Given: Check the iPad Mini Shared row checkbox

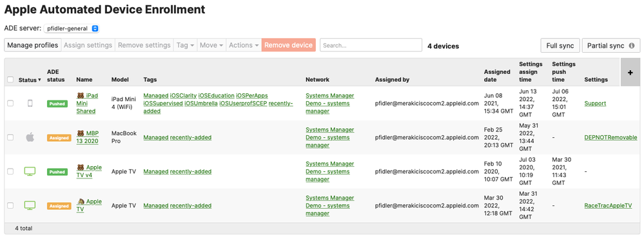Looking at the screenshot, I should point(10,104).
